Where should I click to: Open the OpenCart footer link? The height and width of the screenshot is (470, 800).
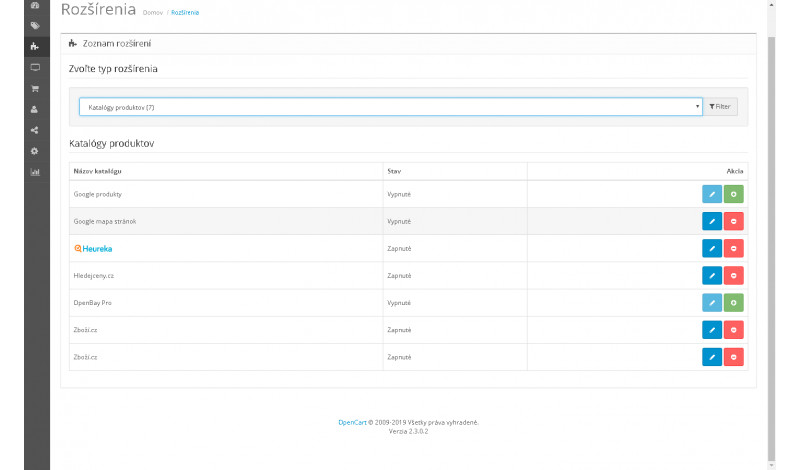tap(352, 423)
